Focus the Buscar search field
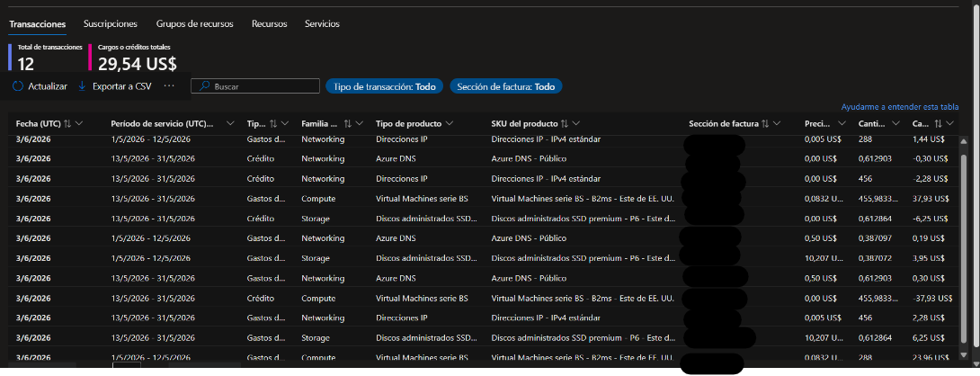Screen dimensions: 980x376 click(255, 86)
